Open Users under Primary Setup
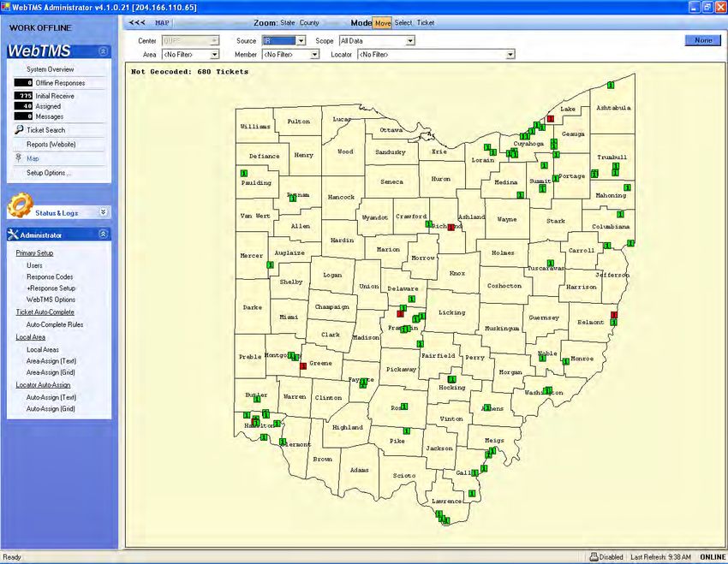Viewport: 728px width, 564px height. coord(34,265)
